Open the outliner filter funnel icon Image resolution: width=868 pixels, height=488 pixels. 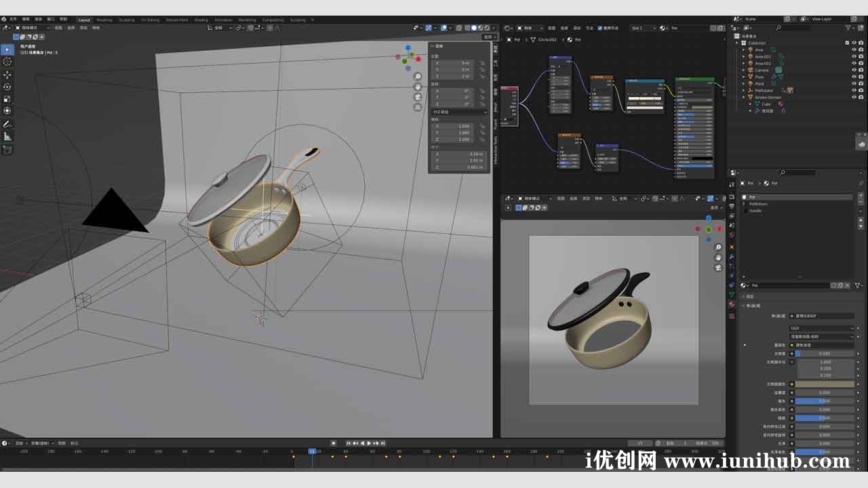(x=847, y=28)
